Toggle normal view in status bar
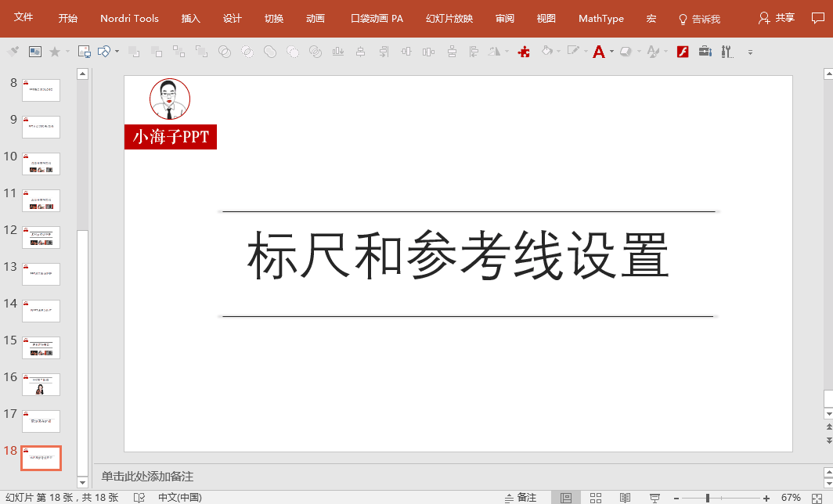 (x=566, y=498)
